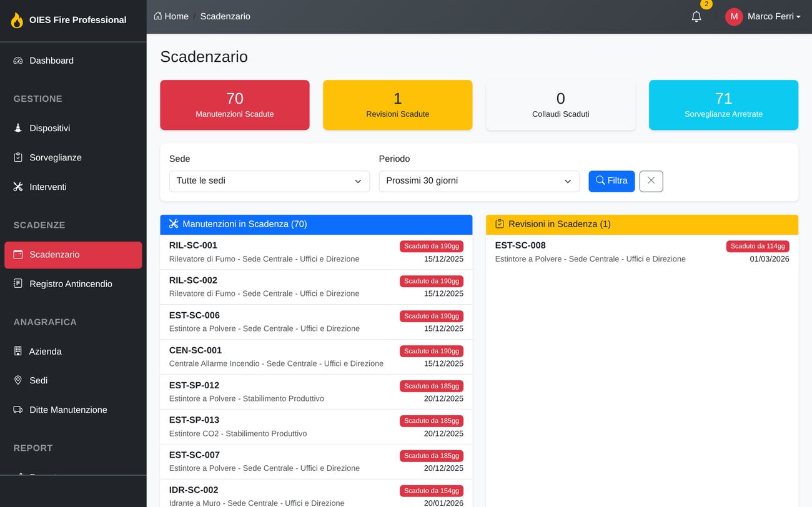The width and height of the screenshot is (812, 507).
Task: Click Scaduto da 185gg badge on EST-SP-012
Action: coord(432,386)
